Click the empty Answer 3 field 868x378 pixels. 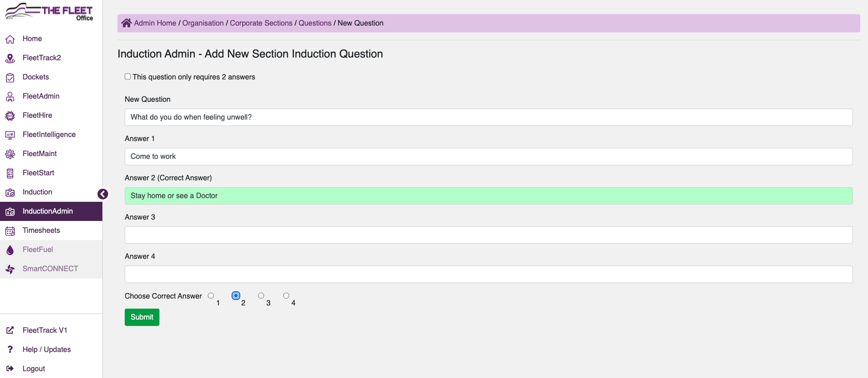(x=488, y=235)
